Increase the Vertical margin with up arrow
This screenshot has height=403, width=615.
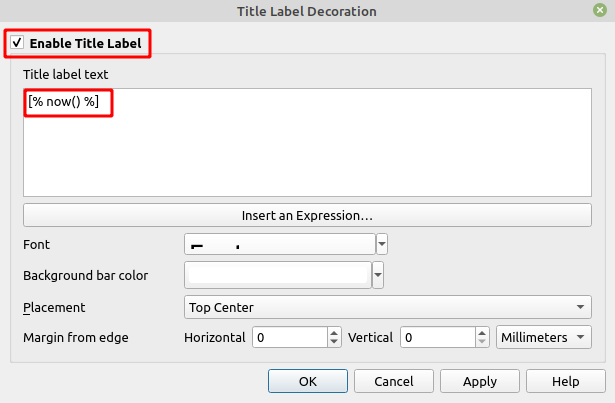tap(482, 333)
